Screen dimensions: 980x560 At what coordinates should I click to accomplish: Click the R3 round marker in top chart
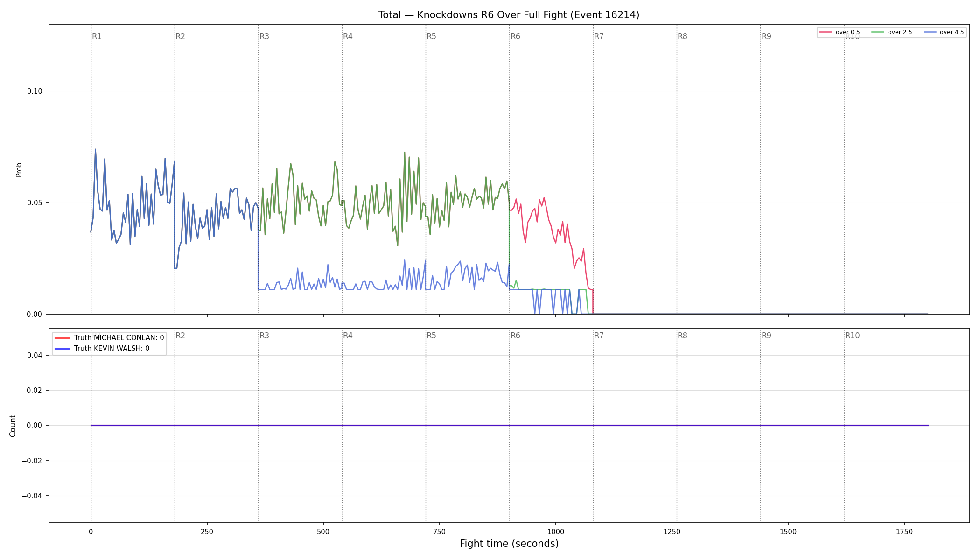264,36
